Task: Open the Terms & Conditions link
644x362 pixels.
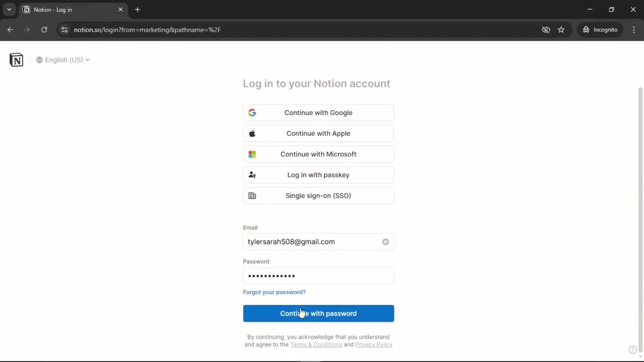Action: pos(316,345)
